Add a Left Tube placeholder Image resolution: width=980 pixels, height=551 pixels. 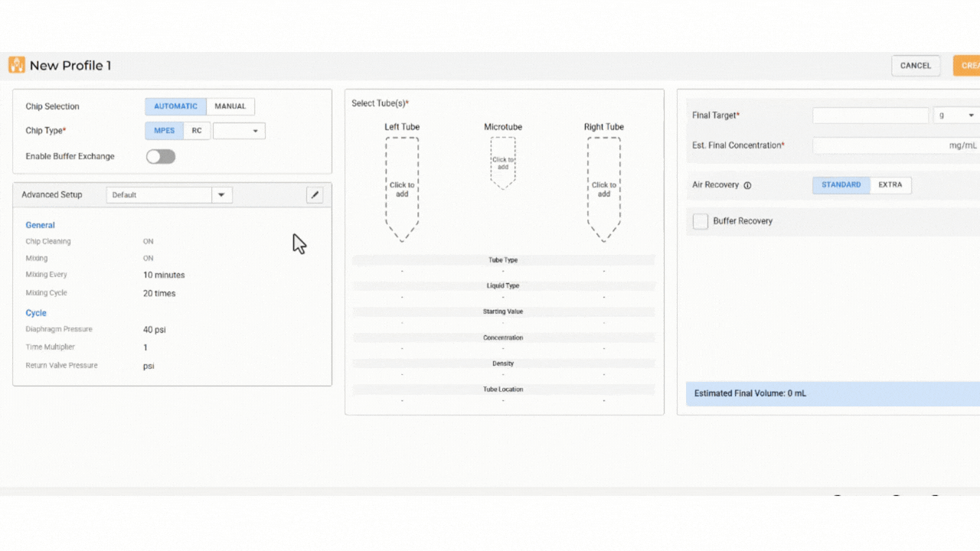click(x=402, y=189)
